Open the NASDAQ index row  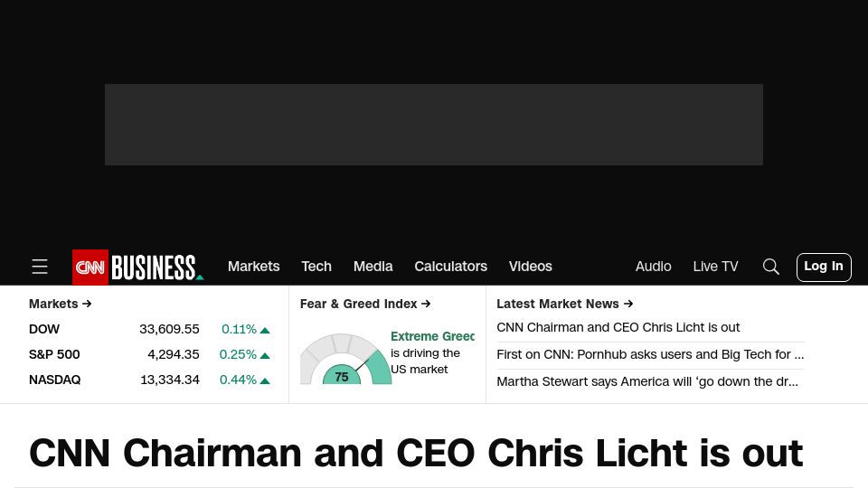[x=149, y=380]
